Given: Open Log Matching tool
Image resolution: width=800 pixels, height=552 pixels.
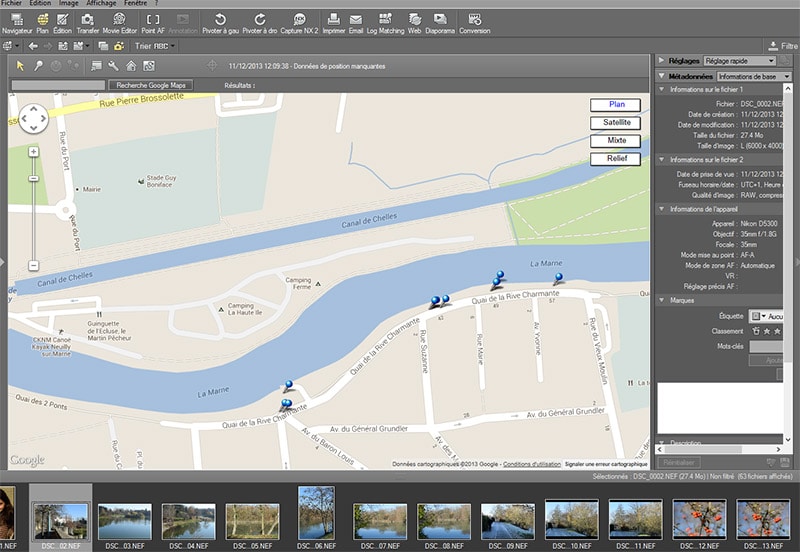Looking at the screenshot, I should (x=385, y=23).
